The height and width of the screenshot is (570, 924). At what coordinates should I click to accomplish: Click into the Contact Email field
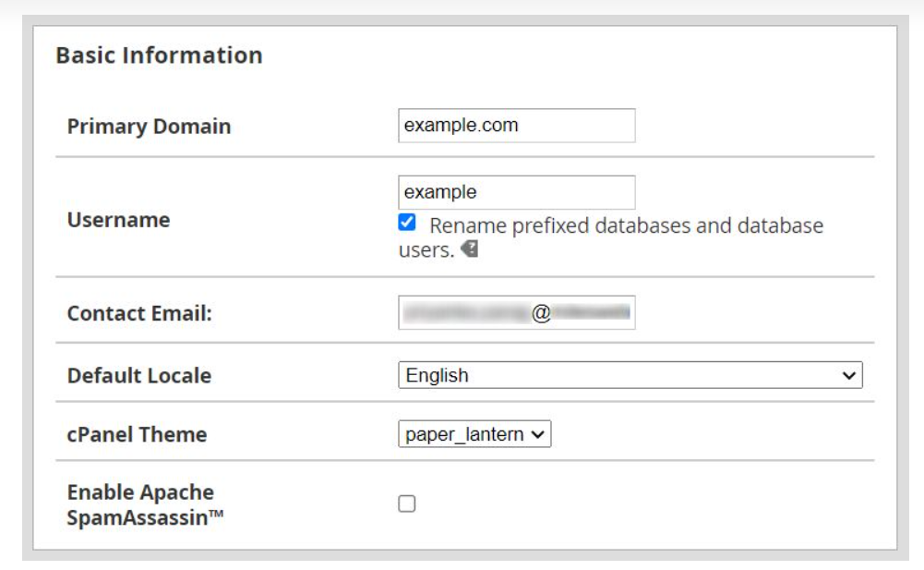[516, 313]
